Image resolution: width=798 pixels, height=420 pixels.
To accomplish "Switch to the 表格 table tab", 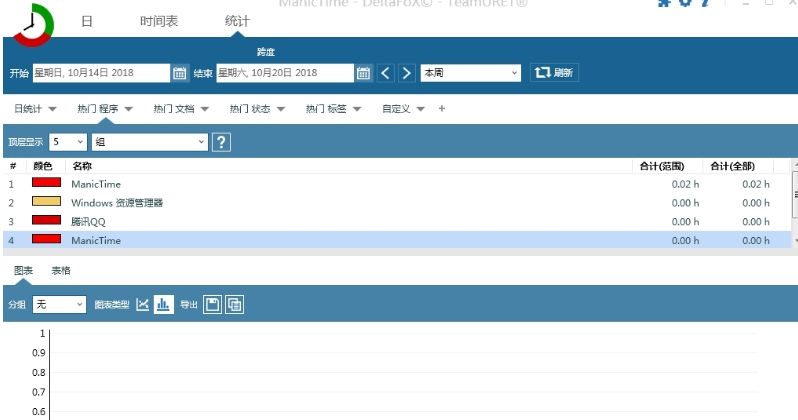I will [x=61, y=270].
